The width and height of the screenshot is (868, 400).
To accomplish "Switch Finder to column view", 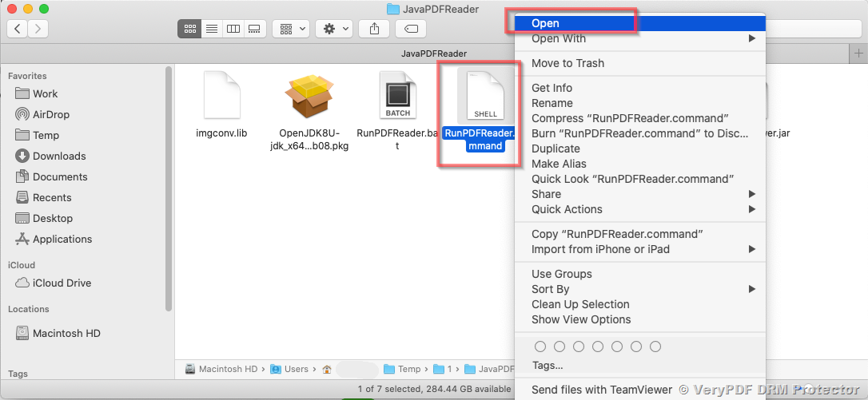I will (x=233, y=29).
